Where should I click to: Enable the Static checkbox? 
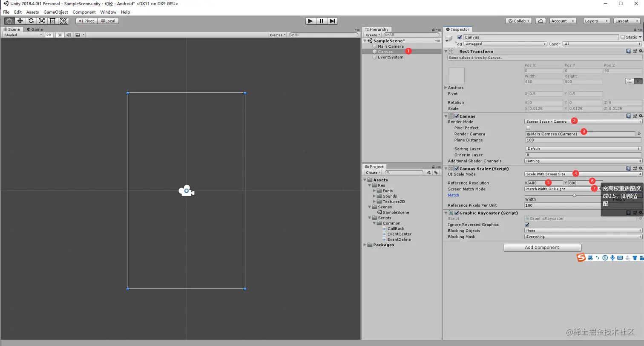pos(623,37)
